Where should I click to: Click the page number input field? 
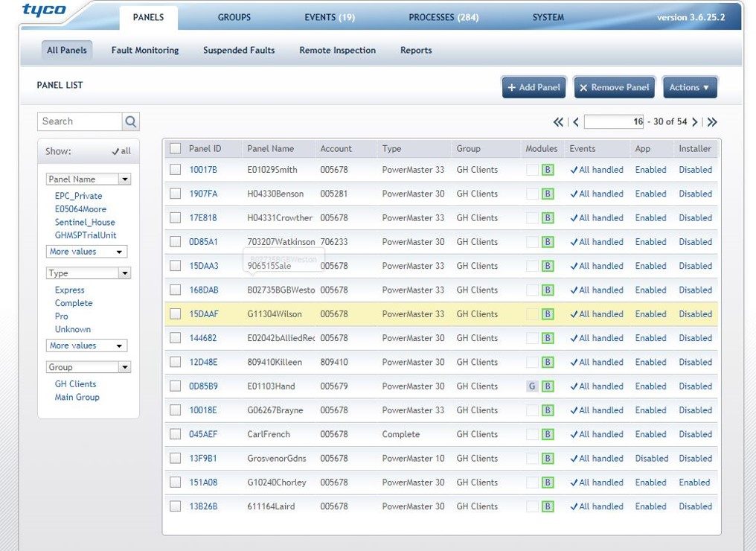pos(614,122)
